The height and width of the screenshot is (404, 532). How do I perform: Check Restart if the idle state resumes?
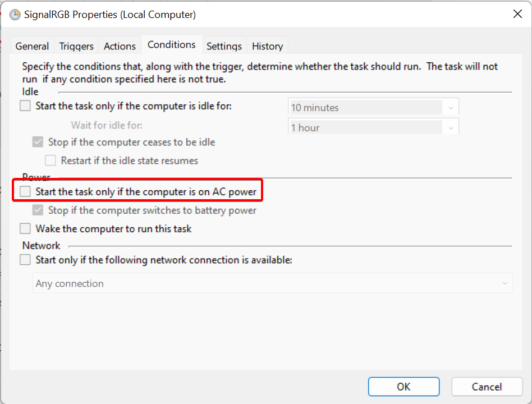tap(51, 160)
